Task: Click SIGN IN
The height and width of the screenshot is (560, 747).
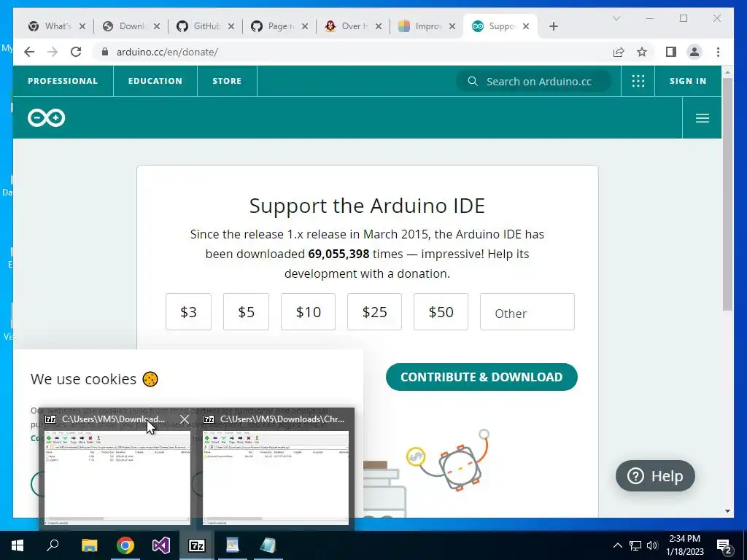Action: coord(688,81)
